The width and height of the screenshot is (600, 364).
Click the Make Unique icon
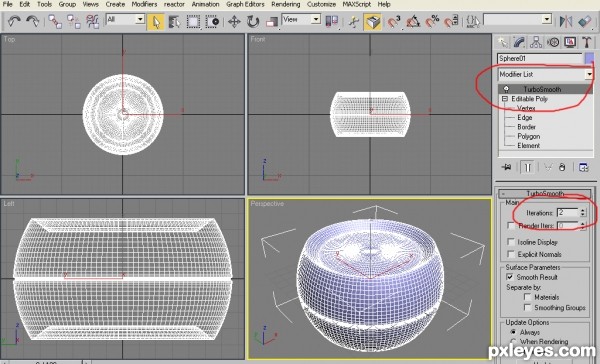(548, 168)
